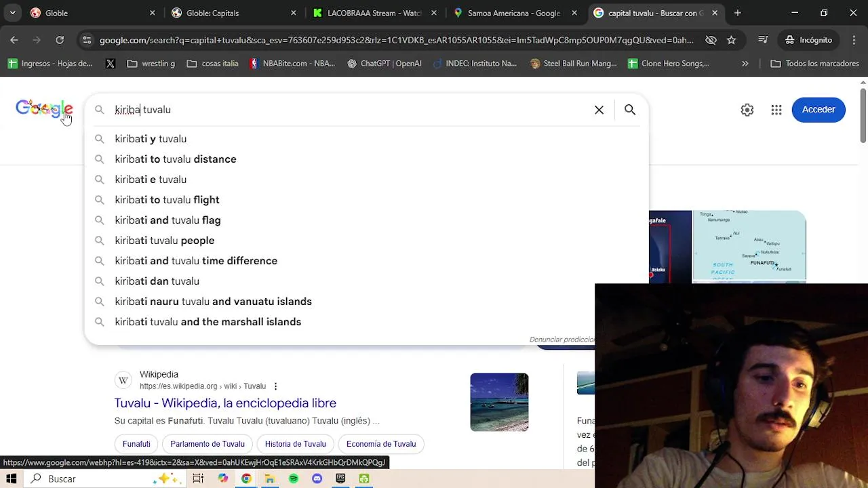Open the ChatGPT | OpenAI bookmark

pos(384,64)
